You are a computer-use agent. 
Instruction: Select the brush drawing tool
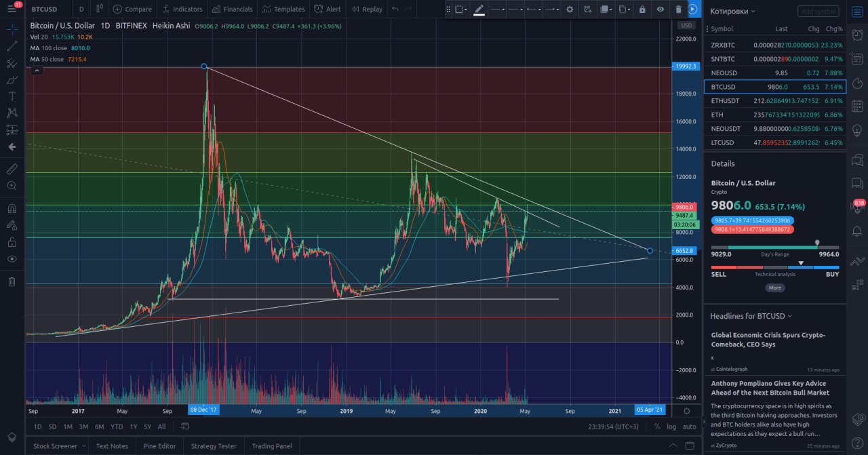[x=12, y=79]
